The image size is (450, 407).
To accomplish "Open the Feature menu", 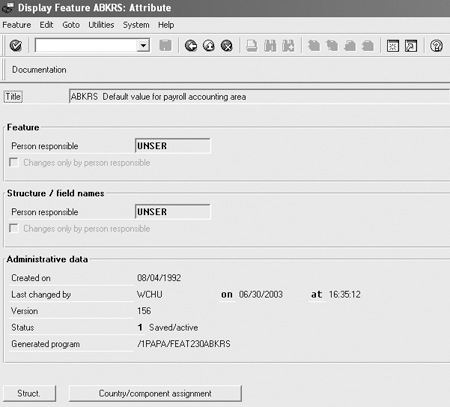I will [17, 25].
